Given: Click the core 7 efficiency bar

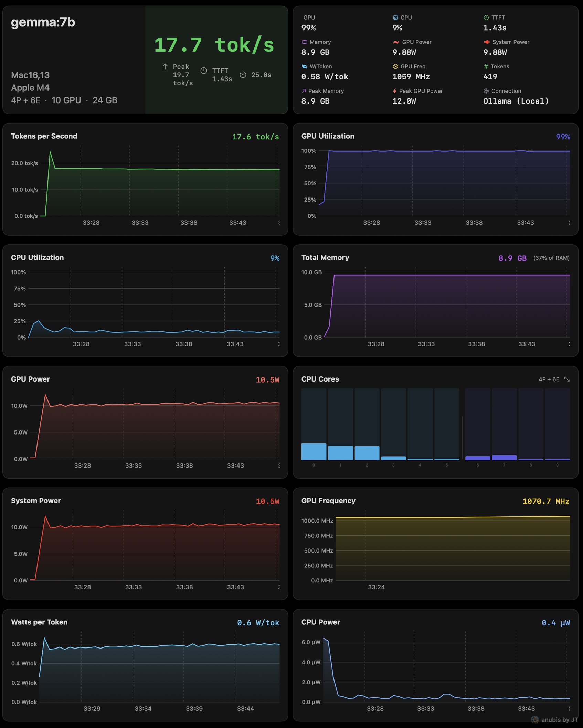Looking at the screenshot, I should (x=504, y=457).
